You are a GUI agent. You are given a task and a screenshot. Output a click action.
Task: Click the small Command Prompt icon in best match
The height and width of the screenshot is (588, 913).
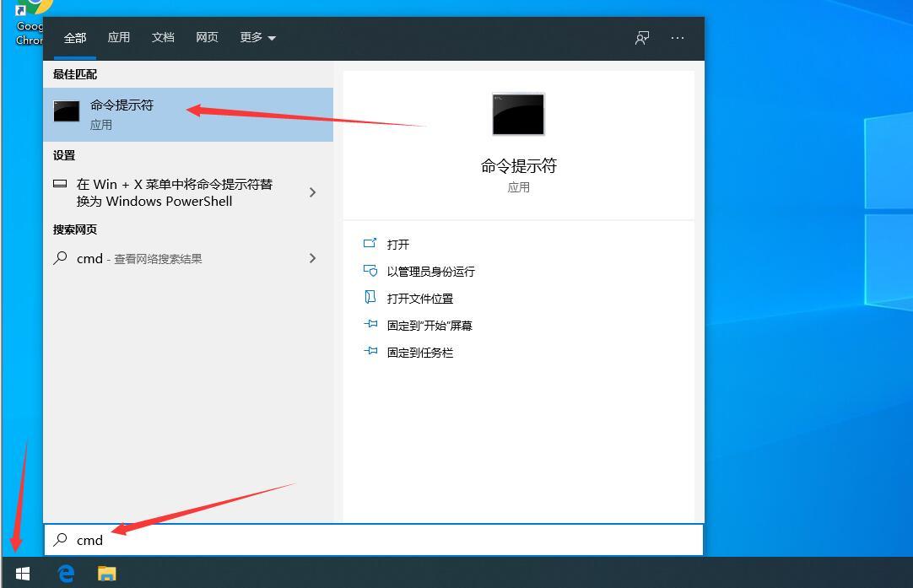click(67, 111)
